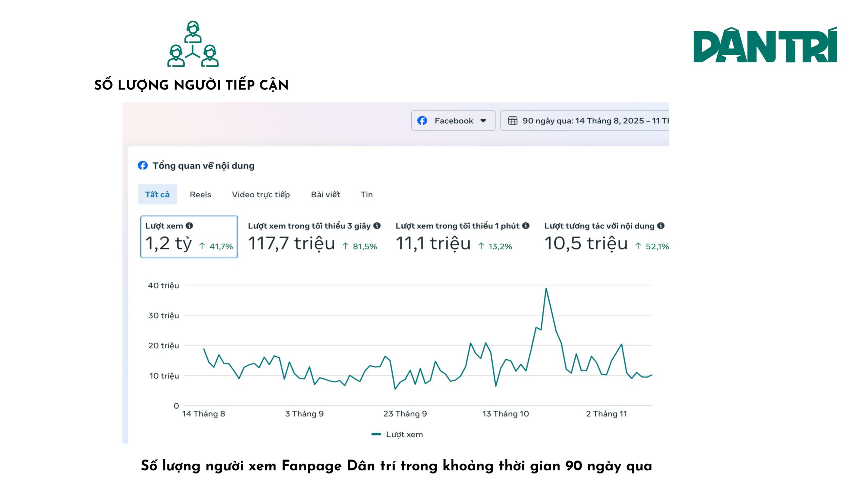
Task: Switch to the Reels tab
Action: (x=201, y=194)
